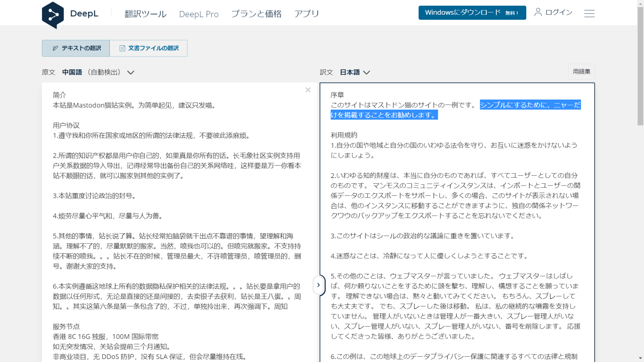The height and width of the screenshot is (362, 644).
Task: Click the user profile login icon
Action: (538, 12)
